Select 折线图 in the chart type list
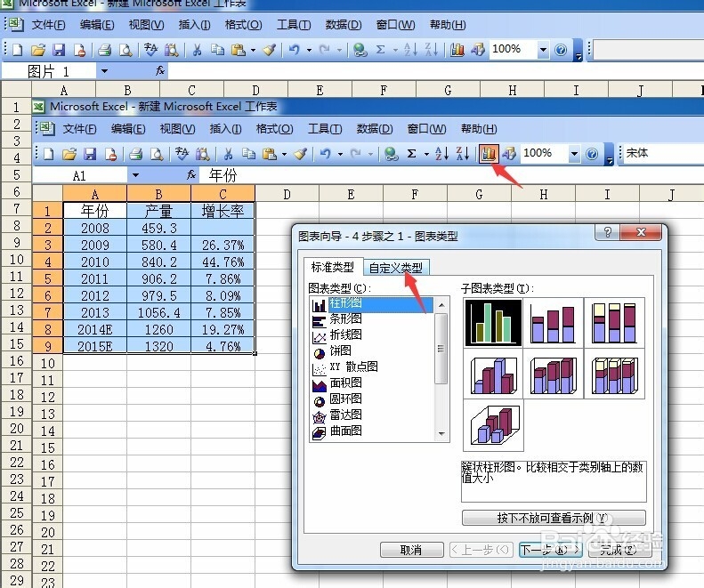The width and height of the screenshot is (704, 588). click(x=345, y=334)
